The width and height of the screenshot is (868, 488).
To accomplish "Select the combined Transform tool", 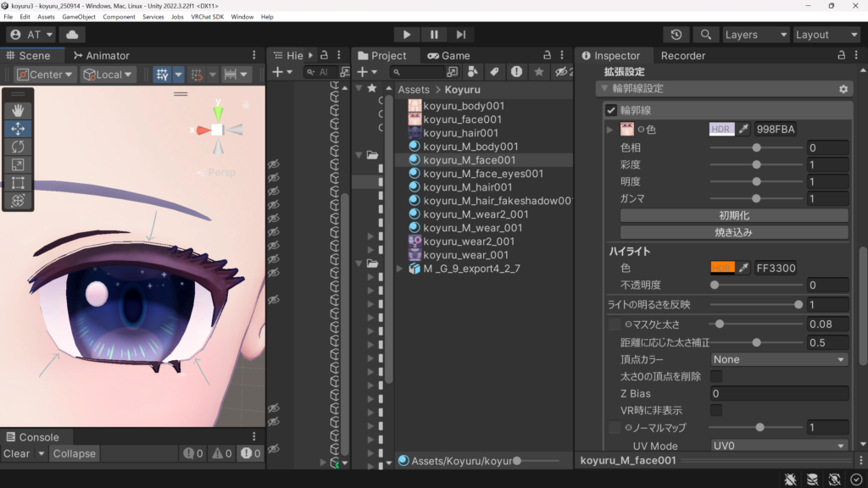I will 18,200.
